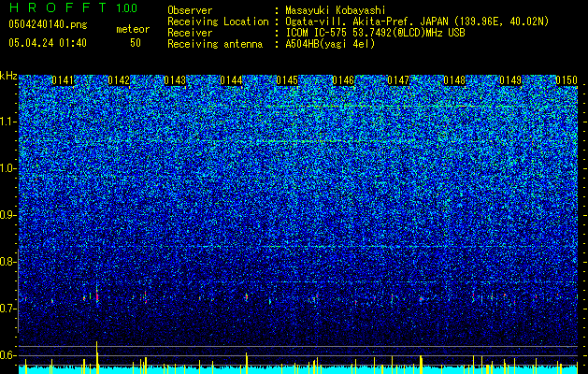
Task: Click the 0.7 kHz axis label
Action: click(7, 309)
